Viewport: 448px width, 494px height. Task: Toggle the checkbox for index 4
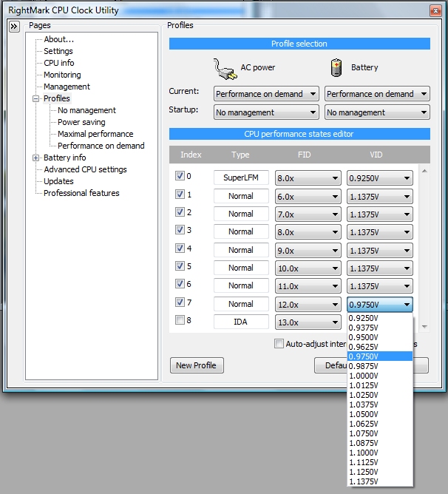[180, 248]
